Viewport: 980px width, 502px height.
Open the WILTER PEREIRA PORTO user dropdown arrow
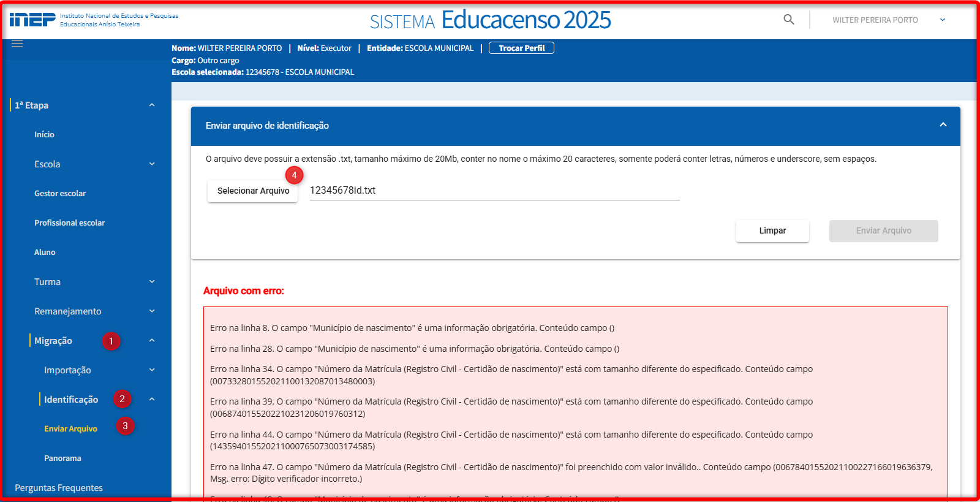point(943,20)
